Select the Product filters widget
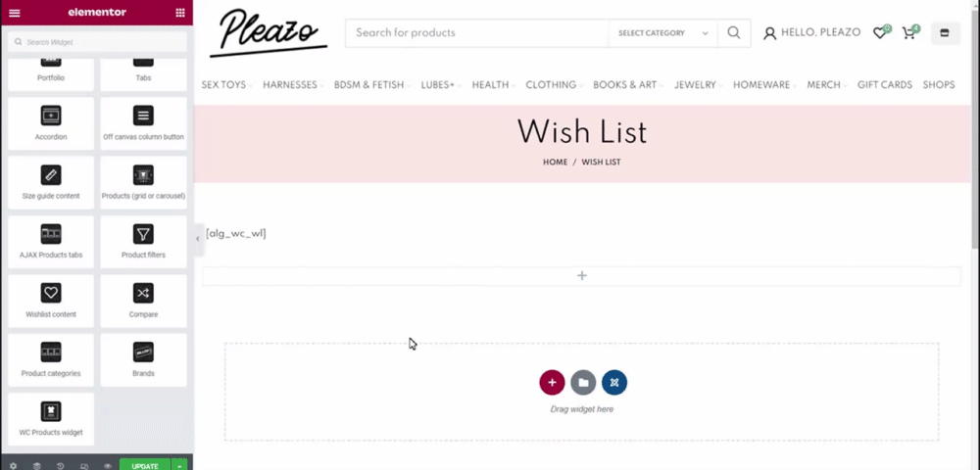The height and width of the screenshot is (470, 980). (143, 242)
